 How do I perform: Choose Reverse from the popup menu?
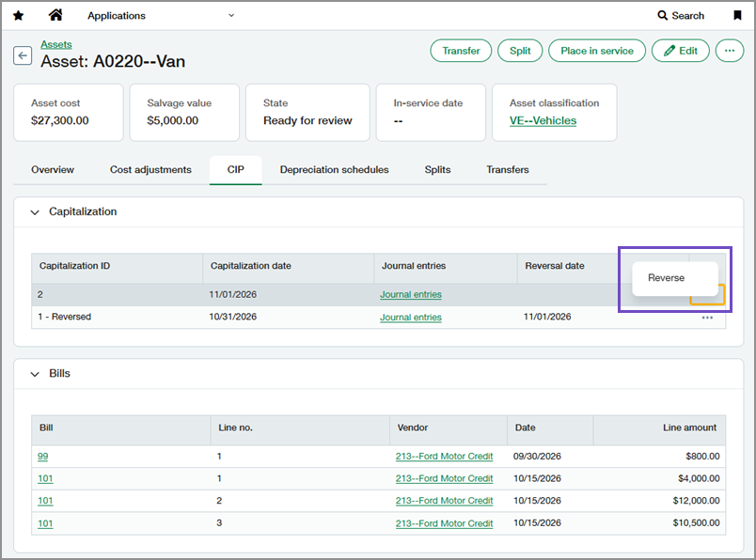(x=675, y=278)
